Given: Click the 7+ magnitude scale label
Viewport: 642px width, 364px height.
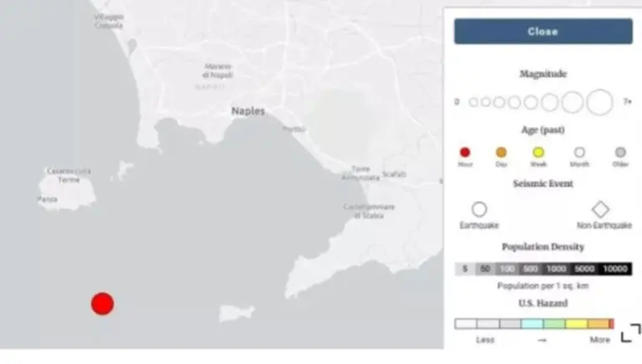Looking at the screenshot, I should (627, 101).
